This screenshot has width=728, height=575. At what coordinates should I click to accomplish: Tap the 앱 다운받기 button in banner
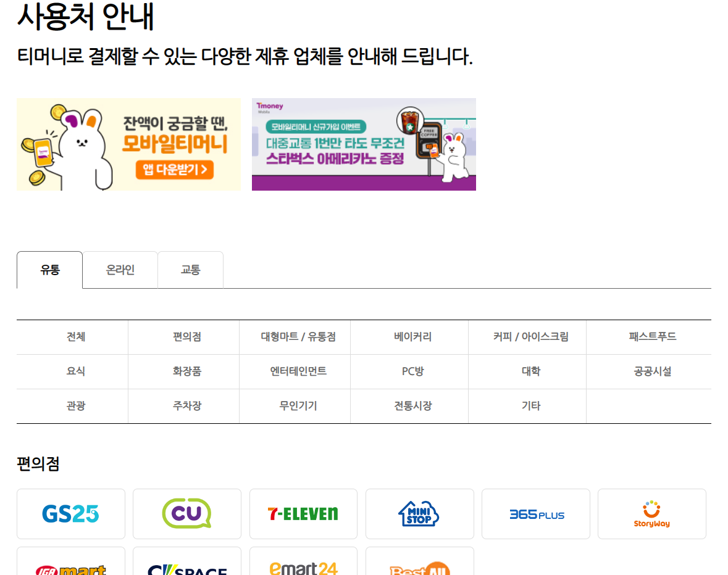coord(175,170)
